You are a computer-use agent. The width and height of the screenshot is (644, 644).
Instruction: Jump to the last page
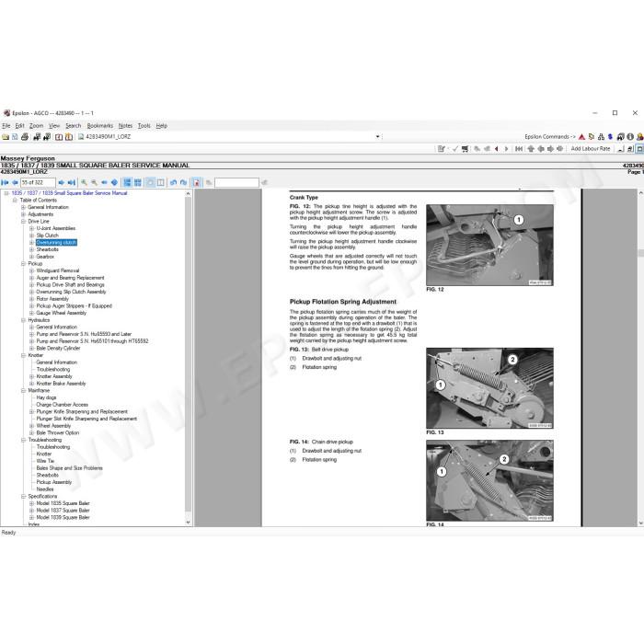click(72, 182)
